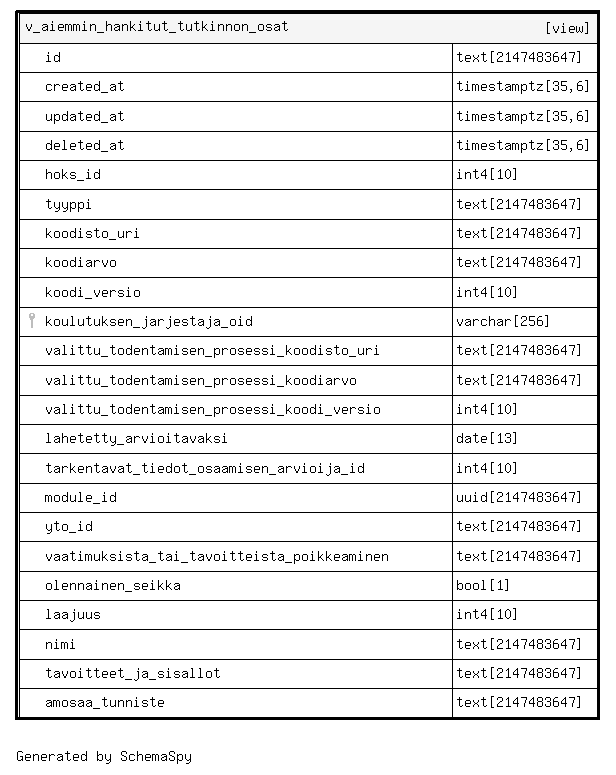The width and height of the screenshot is (616, 775).
Task: Click the [view] label in header
Action: click(567, 28)
